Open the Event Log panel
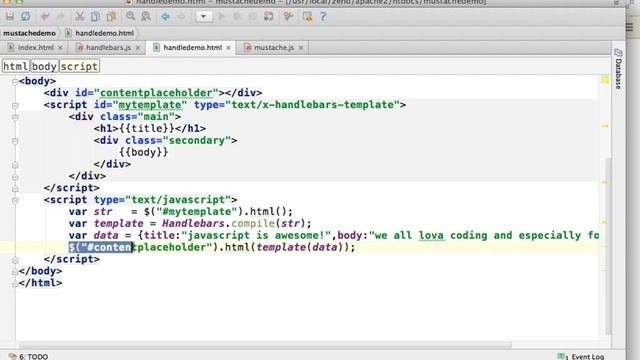 coord(581,356)
